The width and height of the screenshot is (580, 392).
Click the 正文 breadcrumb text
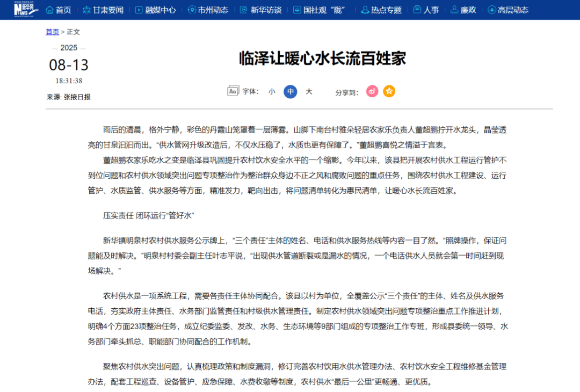coord(73,32)
